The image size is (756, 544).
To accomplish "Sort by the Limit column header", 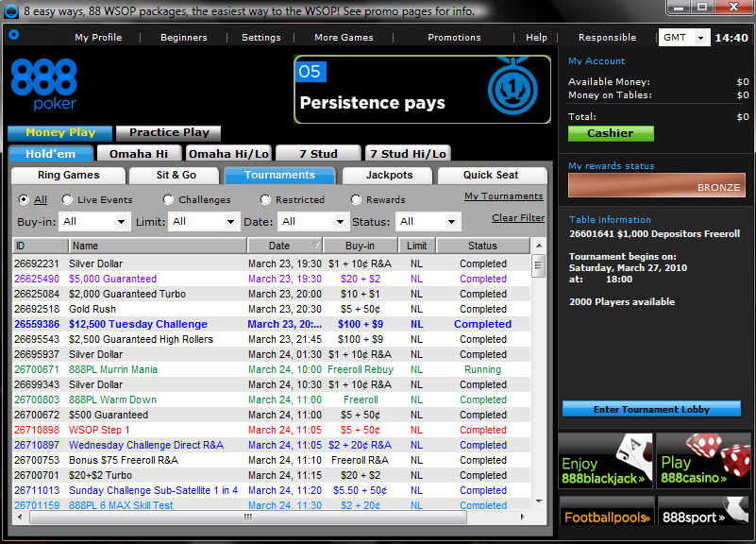I will (417, 246).
